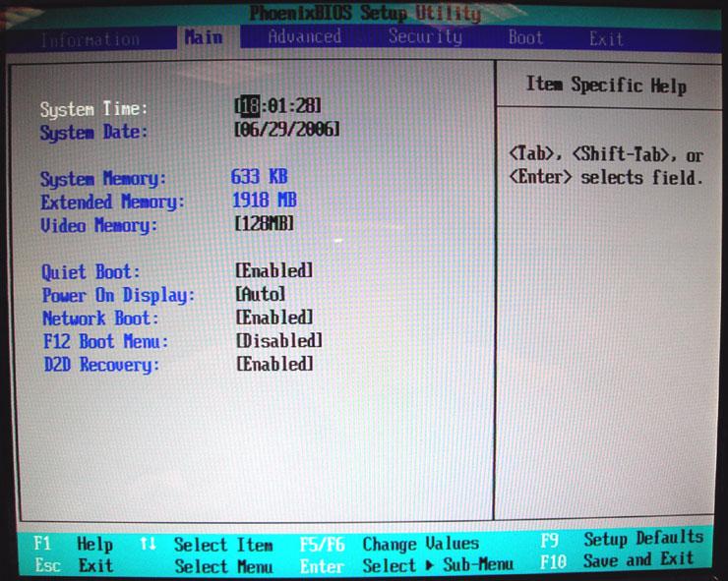This screenshot has width=728, height=581.
Task: Click the Select Menu hint text
Action: point(223,566)
